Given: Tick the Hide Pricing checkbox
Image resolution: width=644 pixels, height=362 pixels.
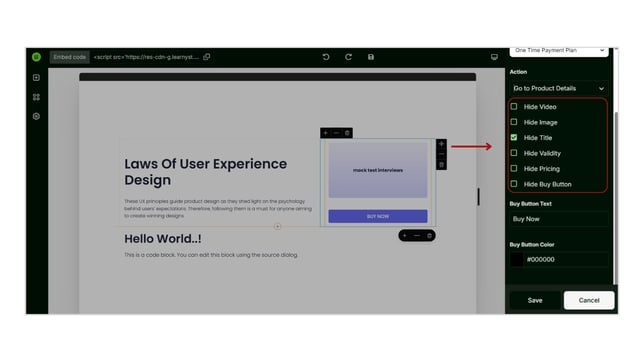Looking at the screenshot, I should click(514, 168).
